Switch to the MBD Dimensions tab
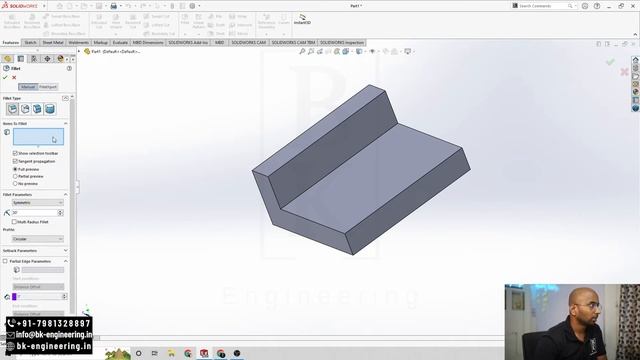Image resolution: width=640 pixels, height=360 pixels. [148, 42]
